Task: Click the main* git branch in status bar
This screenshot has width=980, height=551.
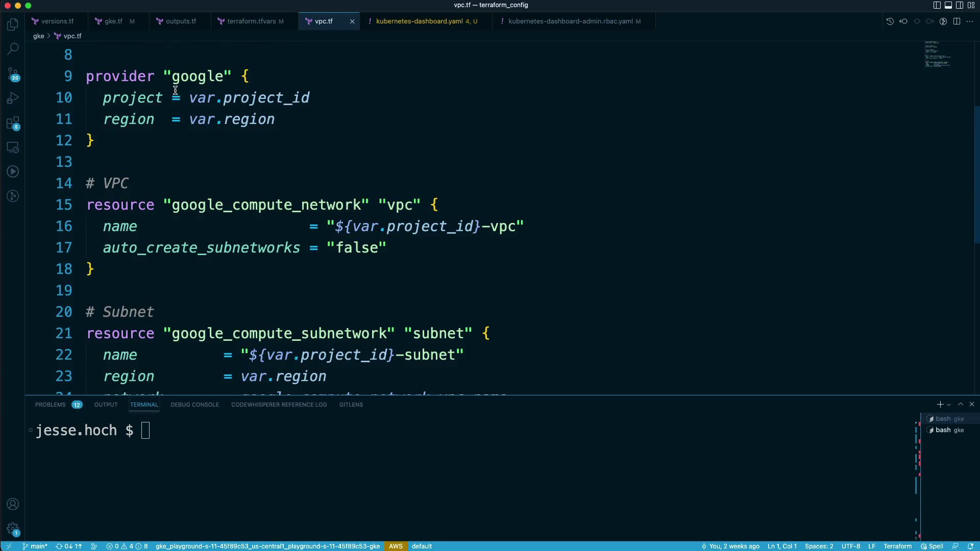Action: pos(35,546)
